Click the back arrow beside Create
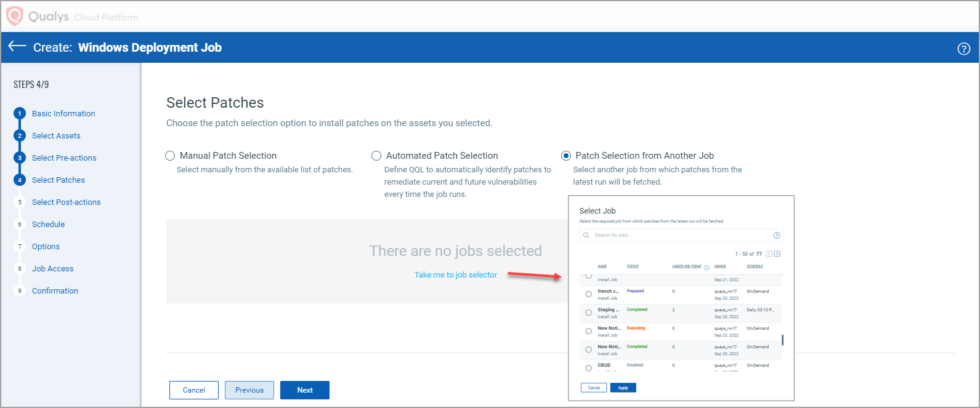 click(x=17, y=47)
